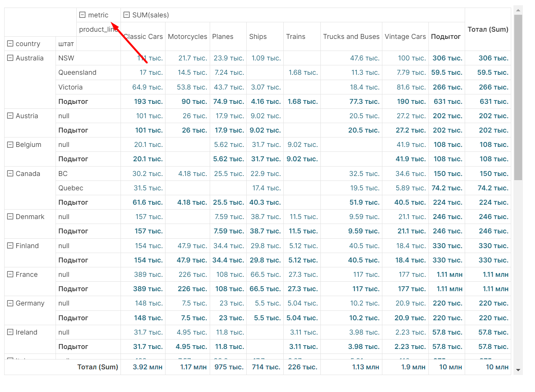The width and height of the screenshot is (535, 392).
Task: Click NSW Motorcycles value 21.7 тыс.
Action: (193, 58)
